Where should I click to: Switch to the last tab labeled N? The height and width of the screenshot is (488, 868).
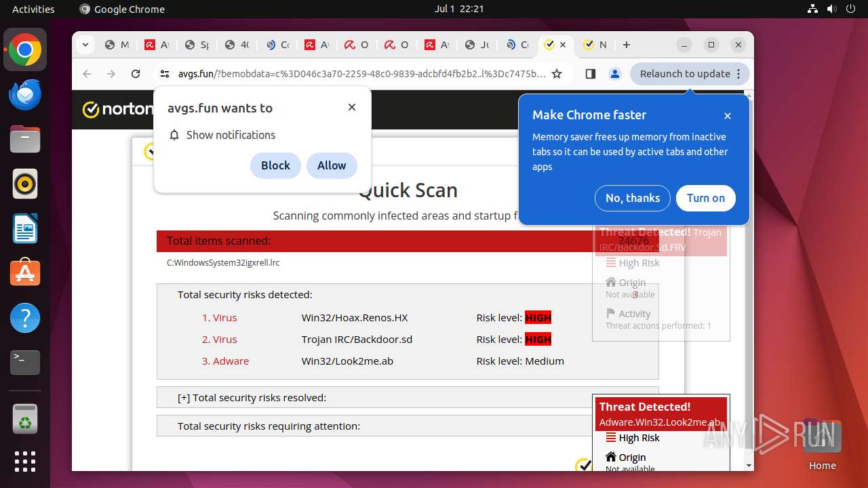coord(595,45)
